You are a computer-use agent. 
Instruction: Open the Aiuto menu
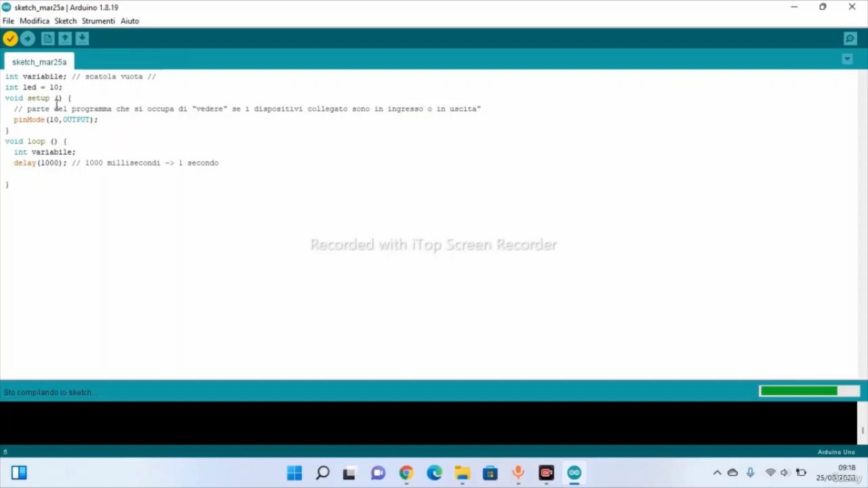tap(130, 21)
